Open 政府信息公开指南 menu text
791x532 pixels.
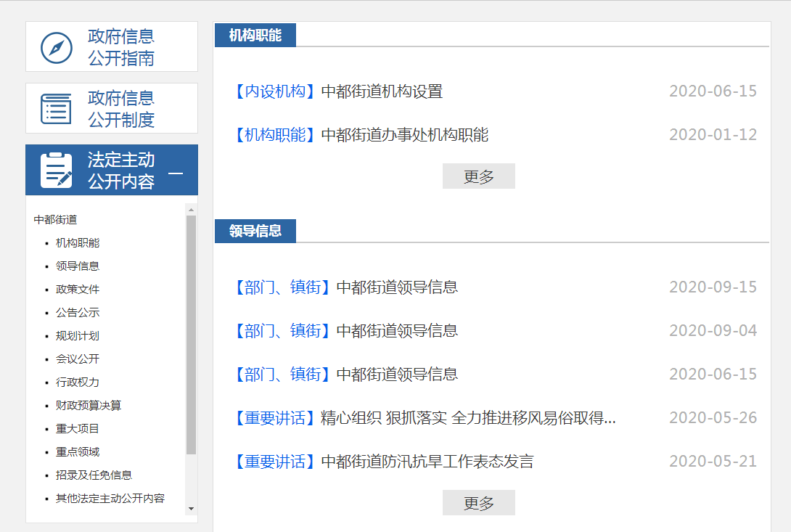click(121, 47)
